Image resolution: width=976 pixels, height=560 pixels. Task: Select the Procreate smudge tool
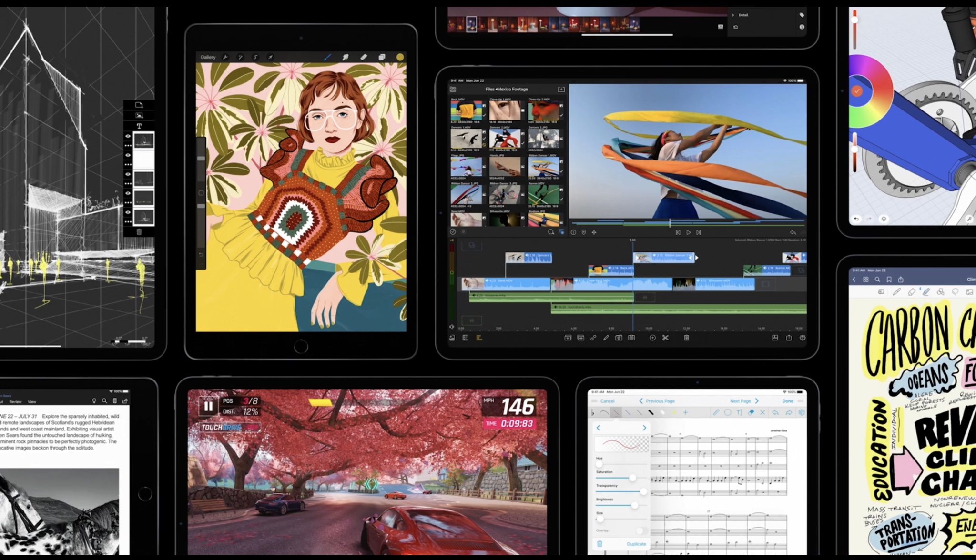coord(346,57)
